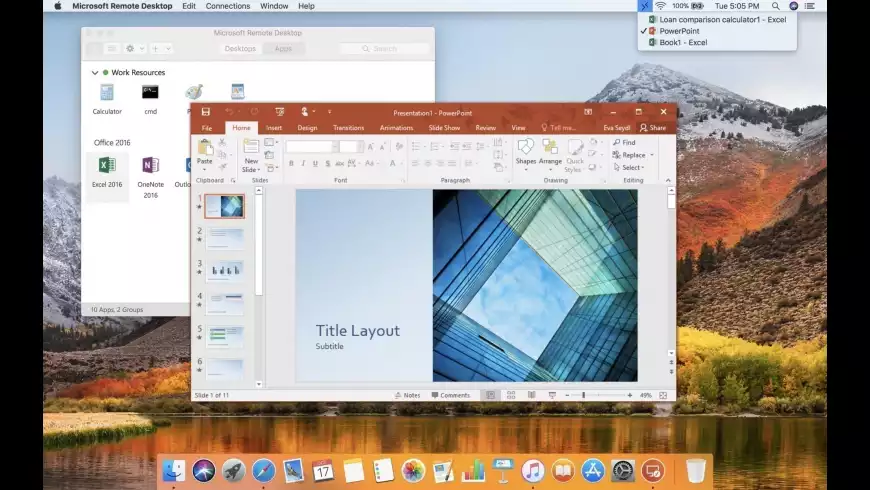
Task: Click Start From Beginning icon in quick access toolbar
Action: pos(280,112)
